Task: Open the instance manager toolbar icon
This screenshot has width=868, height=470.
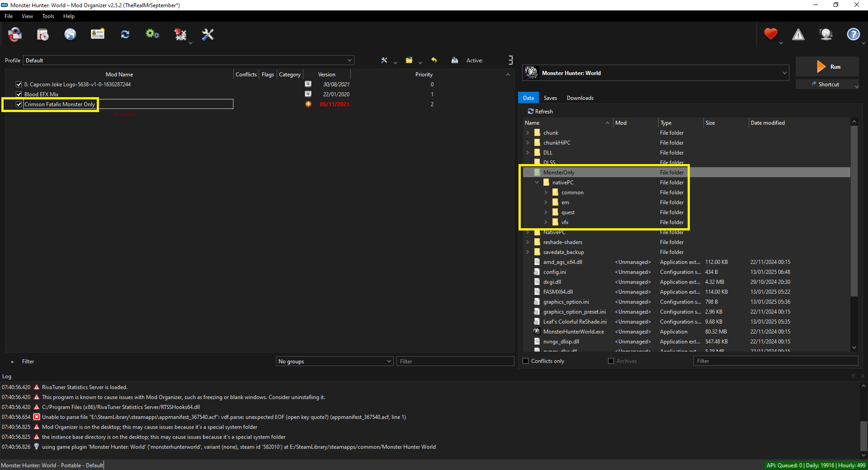Action: click(x=15, y=34)
